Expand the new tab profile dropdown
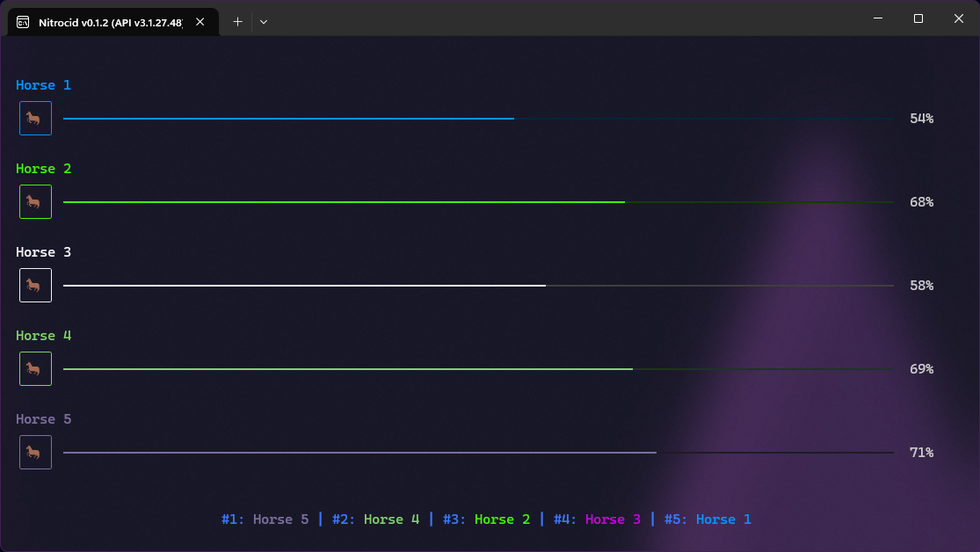 click(264, 21)
